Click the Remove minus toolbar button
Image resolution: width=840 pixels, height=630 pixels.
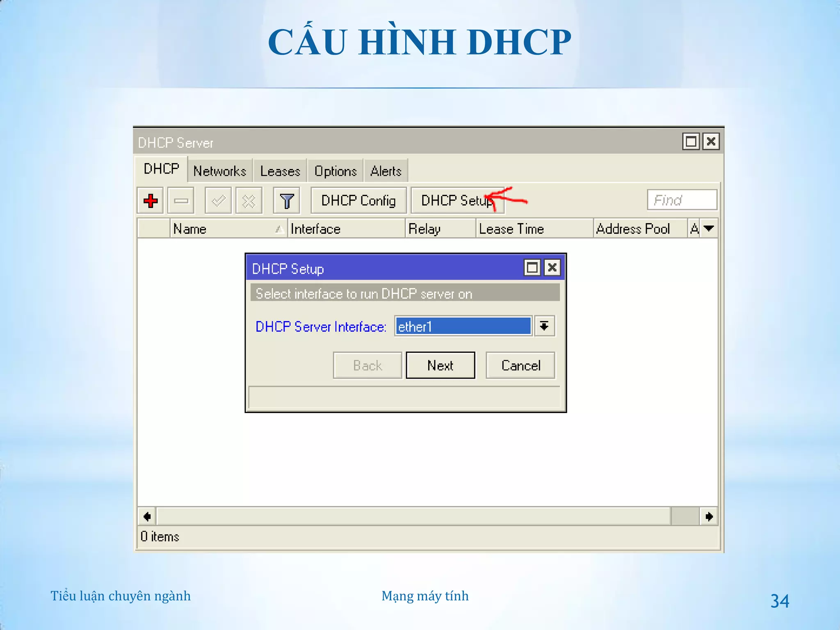[181, 201]
